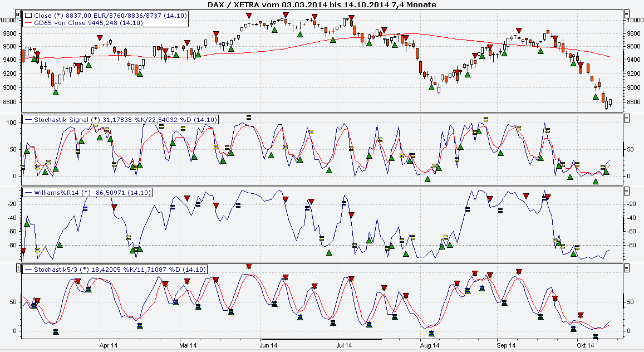The width and height of the screenshot is (644, 352).
Task: Click the green buy arrow at the August price low
Action: point(432,87)
